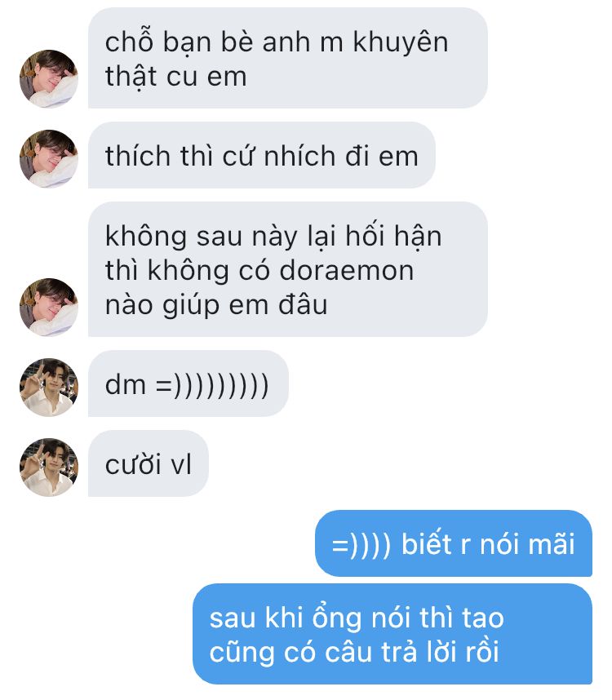Open sender avatar beside the doraemon message

49,307
